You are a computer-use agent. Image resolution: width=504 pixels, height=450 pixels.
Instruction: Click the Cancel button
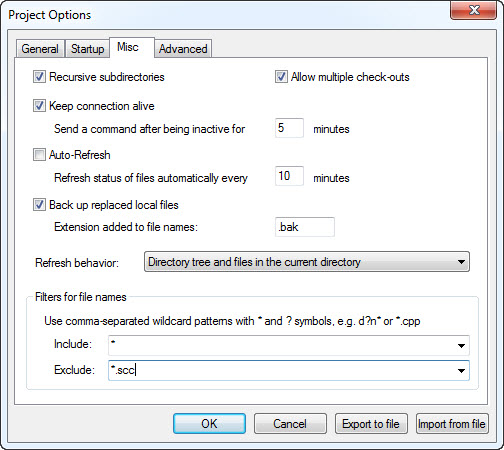(290, 424)
